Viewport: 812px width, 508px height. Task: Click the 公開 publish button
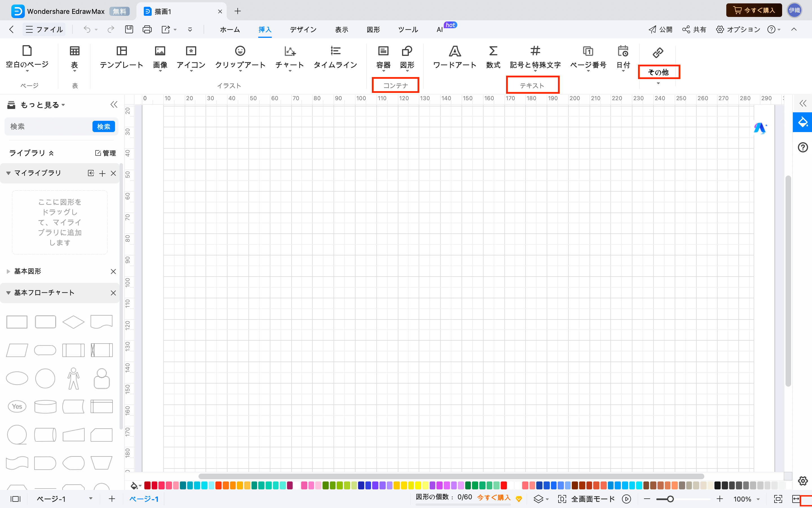click(660, 30)
